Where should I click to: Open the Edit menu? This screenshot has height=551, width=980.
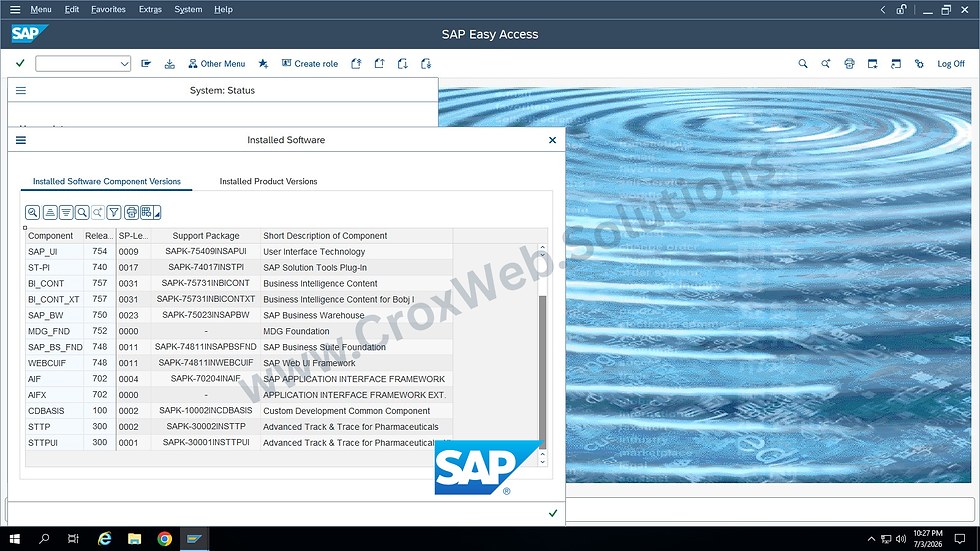click(71, 9)
